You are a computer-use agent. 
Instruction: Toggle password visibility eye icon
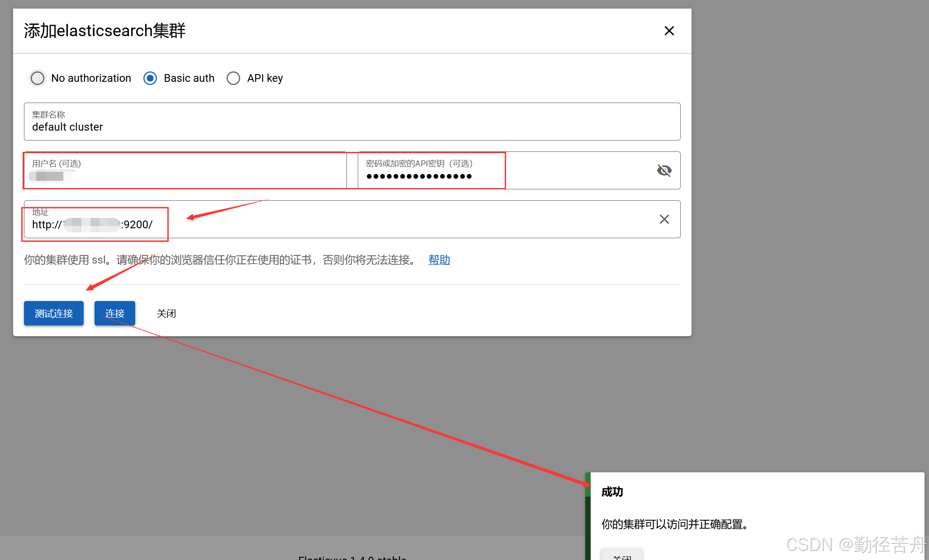664,170
